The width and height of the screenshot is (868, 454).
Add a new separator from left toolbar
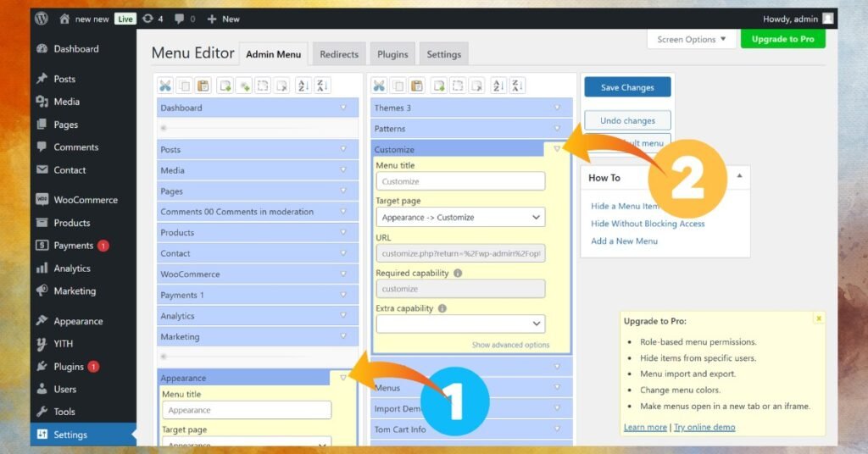click(244, 86)
